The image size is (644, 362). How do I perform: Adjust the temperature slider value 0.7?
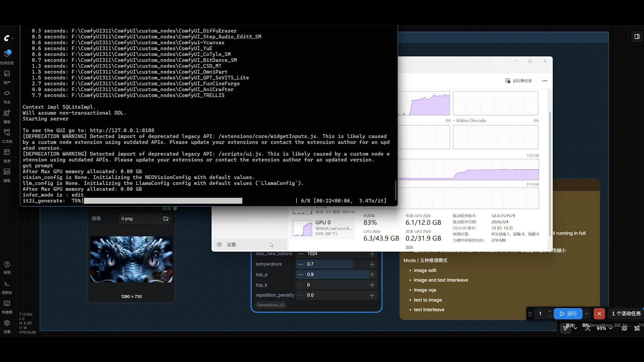tap(336, 264)
